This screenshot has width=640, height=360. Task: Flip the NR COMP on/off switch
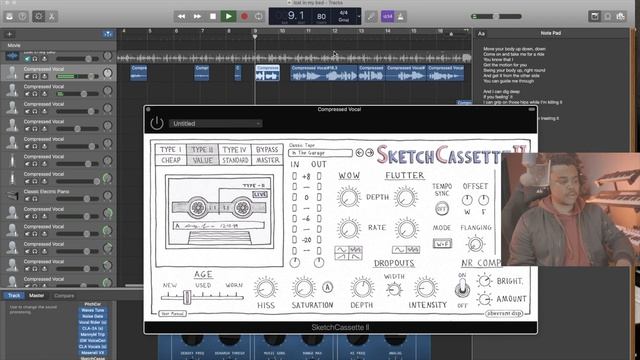pos(462,289)
